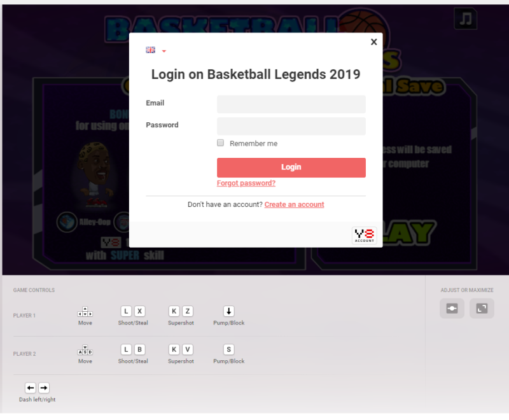The image size is (509, 420).
Task: Click the S key Pump/Block icon
Action: [228, 349]
